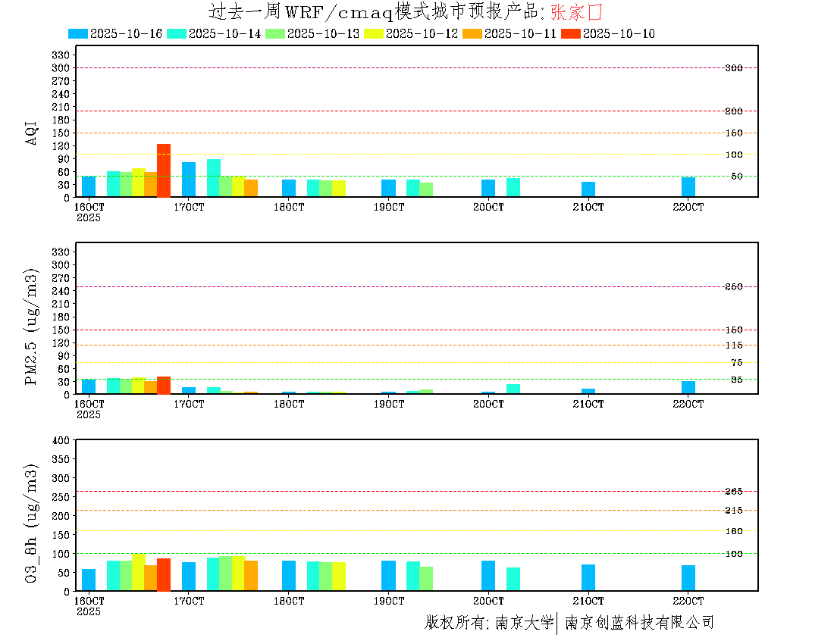
Task: Click the blue 2025-10-16 legend swatch
Action: 78,33
